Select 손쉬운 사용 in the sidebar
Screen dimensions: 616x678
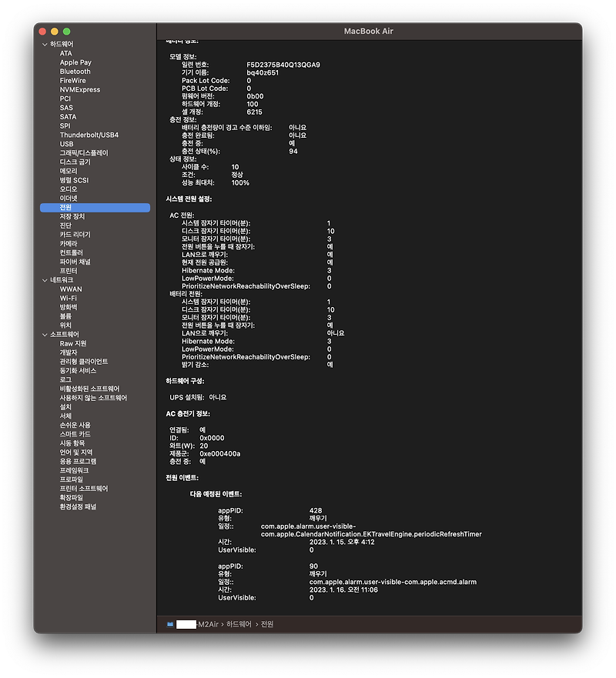75,426
